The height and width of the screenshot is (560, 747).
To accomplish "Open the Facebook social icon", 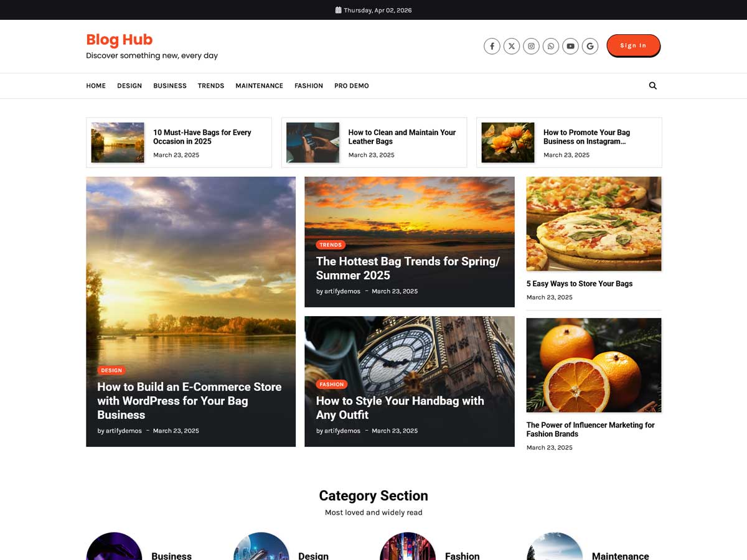I will (492, 46).
